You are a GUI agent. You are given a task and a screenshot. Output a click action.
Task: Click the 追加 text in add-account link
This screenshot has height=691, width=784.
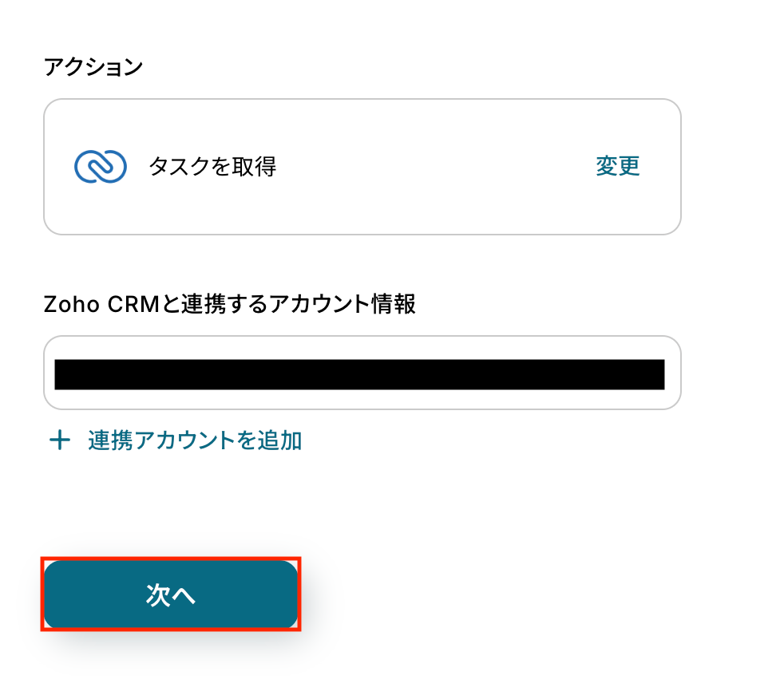click(279, 440)
